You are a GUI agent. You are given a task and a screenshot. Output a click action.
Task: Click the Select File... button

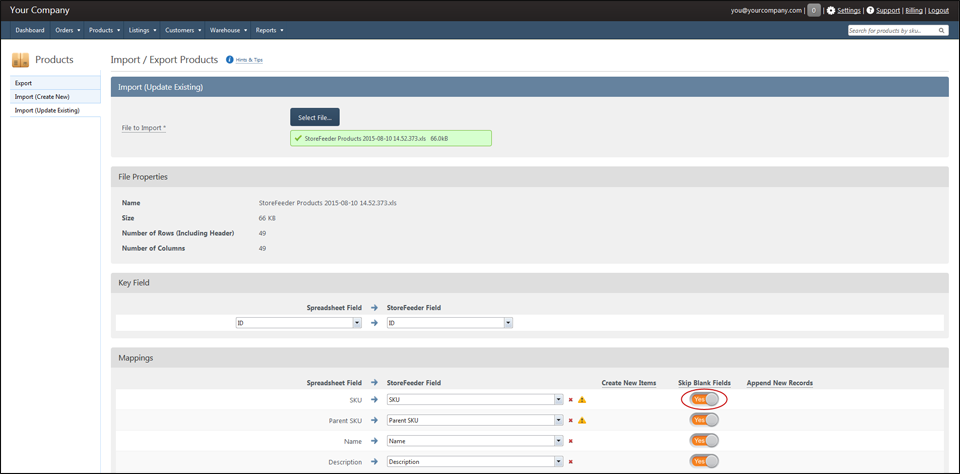pyautogui.click(x=315, y=117)
